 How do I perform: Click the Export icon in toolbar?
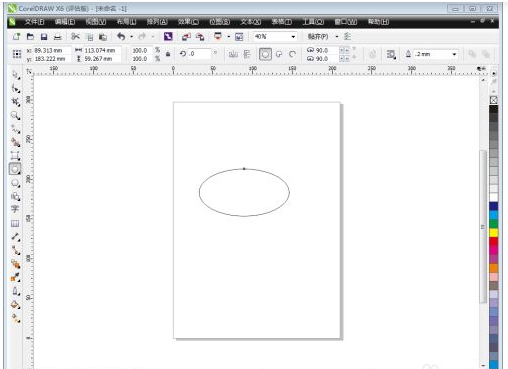click(200, 37)
